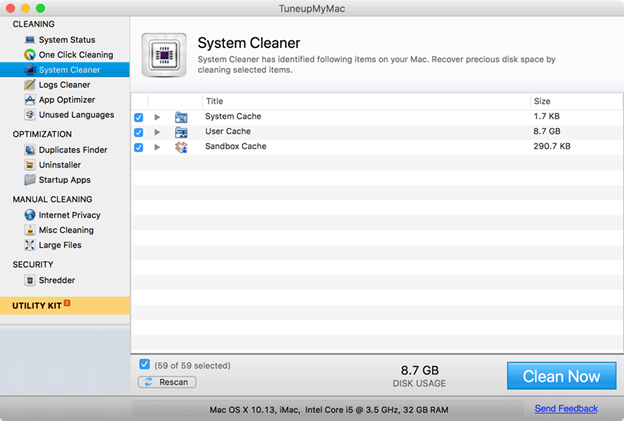624x421 pixels.
Task: Expand the System Cache row
Action: [157, 117]
